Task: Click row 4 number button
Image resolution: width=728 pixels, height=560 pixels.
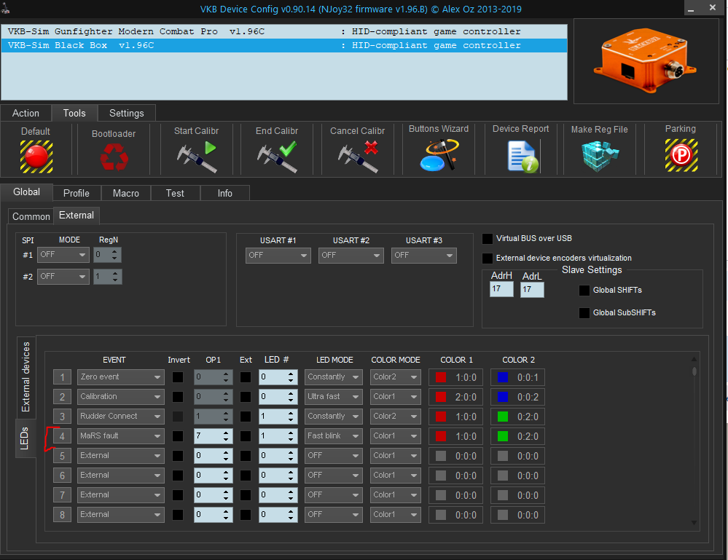Action: pos(63,436)
